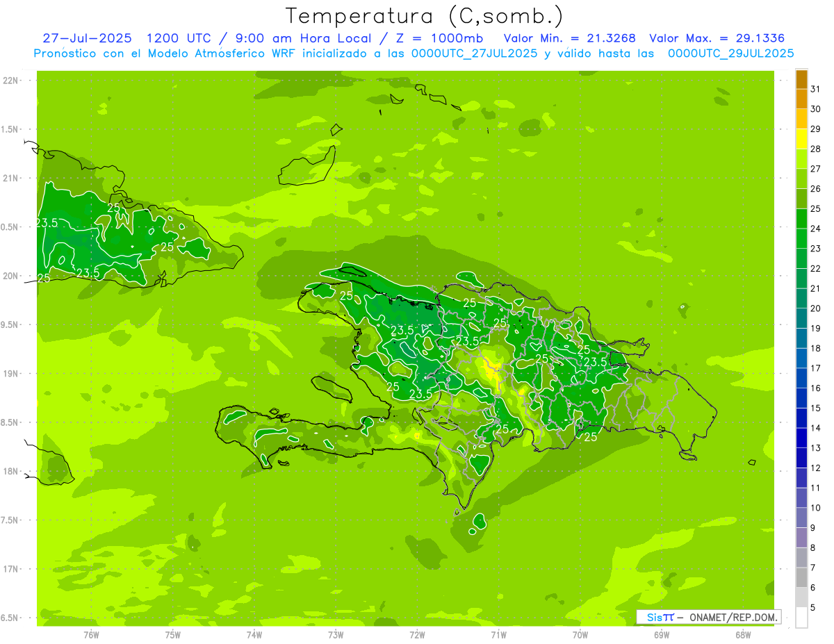The width and height of the screenshot is (834, 644).
Task: Click the "74W" longitude axis label
Action: (254, 634)
